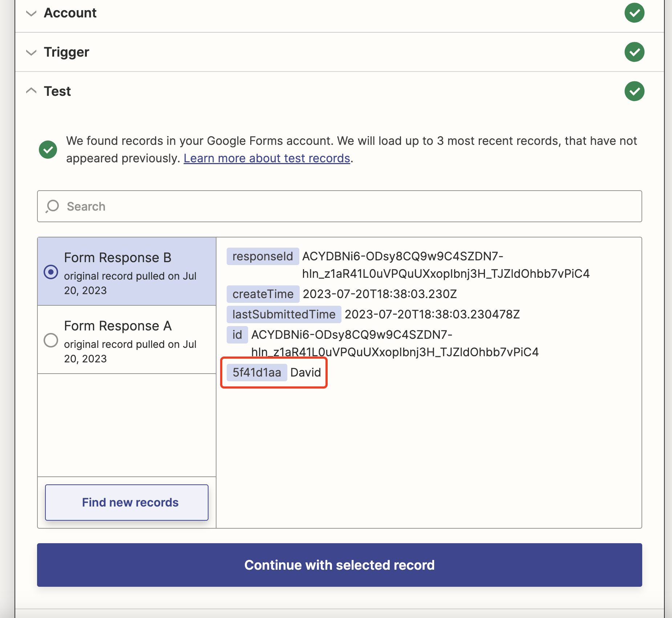Click the Test green checkmark icon

click(634, 91)
